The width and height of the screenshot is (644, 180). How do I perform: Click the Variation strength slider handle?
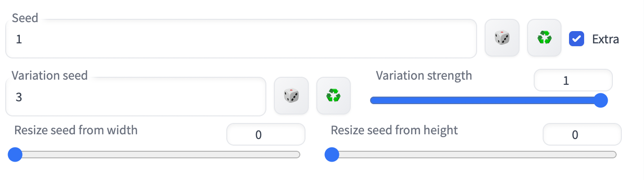pos(601,100)
